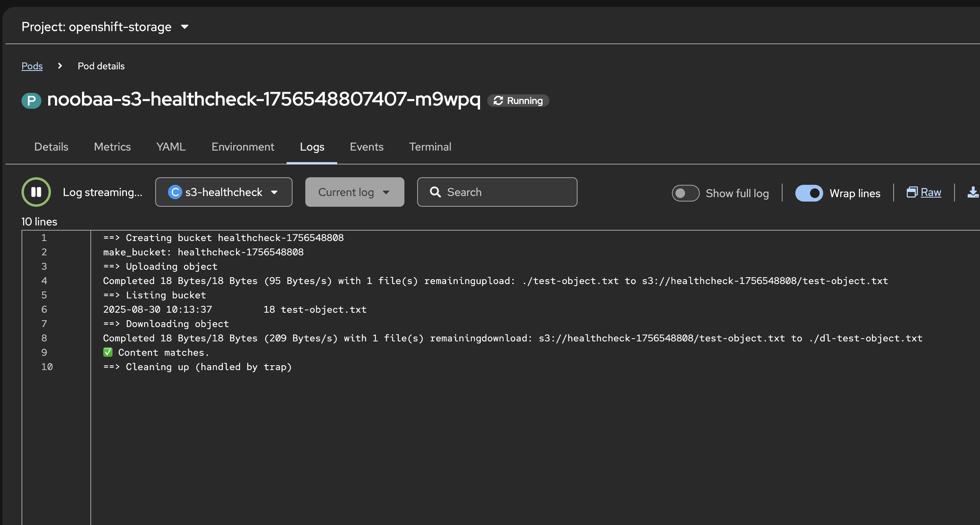This screenshot has height=525, width=980.
Task: Click the Running status refresh icon
Action: point(498,101)
